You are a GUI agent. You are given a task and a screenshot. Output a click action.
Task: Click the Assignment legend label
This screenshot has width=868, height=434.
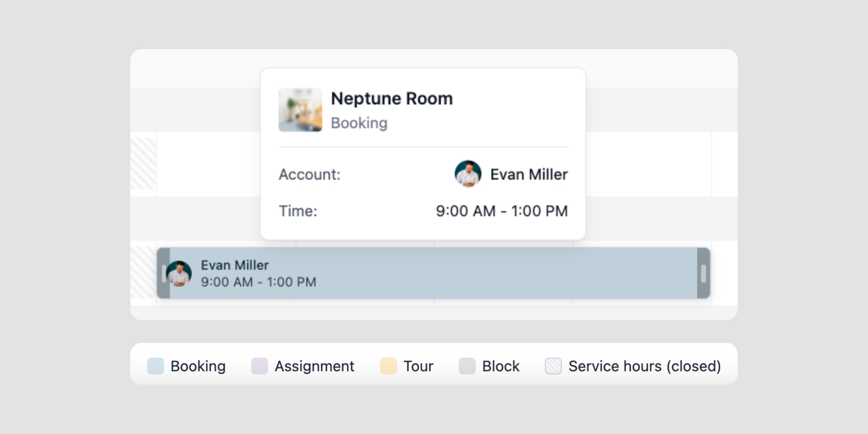tap(314, 366)
